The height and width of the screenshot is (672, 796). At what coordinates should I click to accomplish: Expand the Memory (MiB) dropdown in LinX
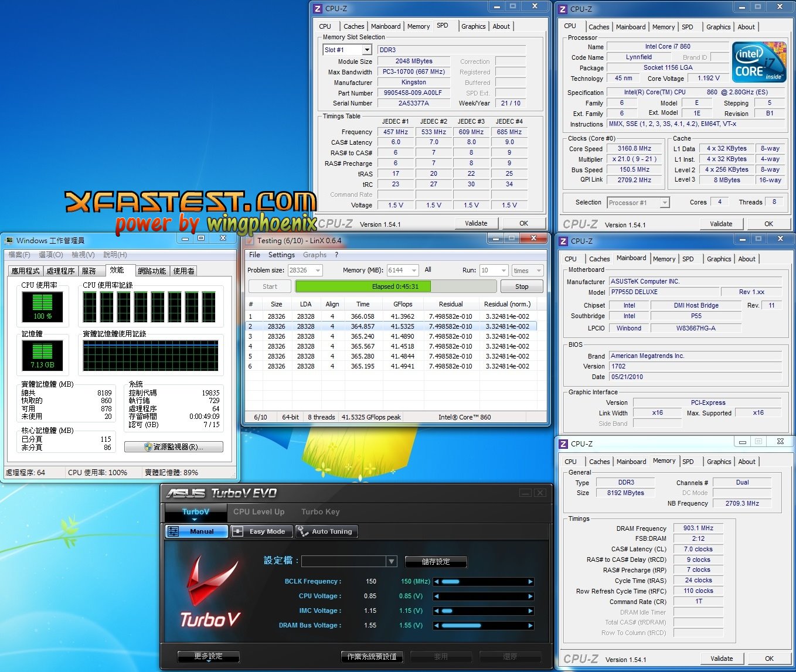414,271
